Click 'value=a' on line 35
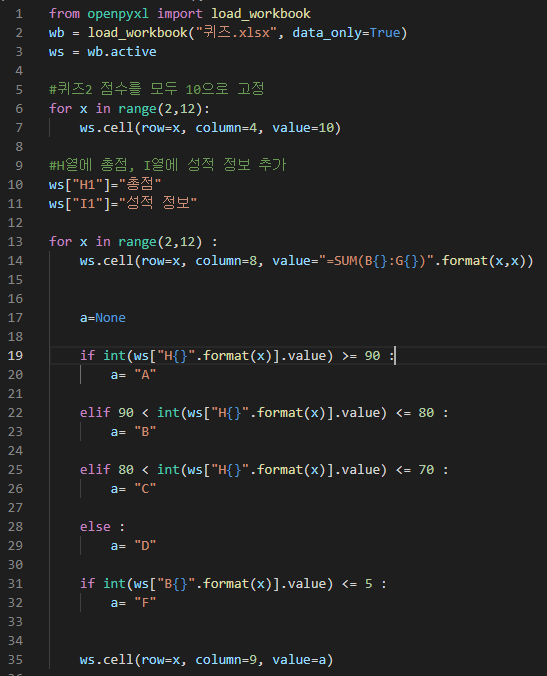547x676 pixels. 300,660
